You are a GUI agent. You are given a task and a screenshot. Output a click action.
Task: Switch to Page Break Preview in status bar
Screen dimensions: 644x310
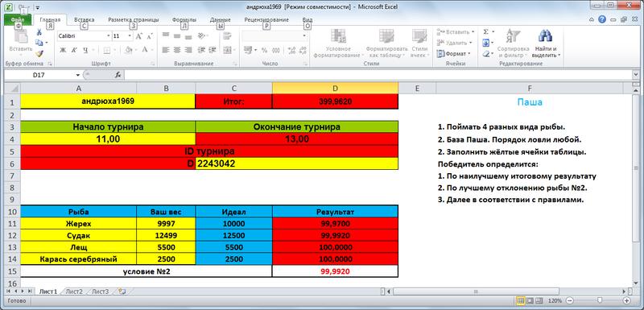[x=539, y=300]
